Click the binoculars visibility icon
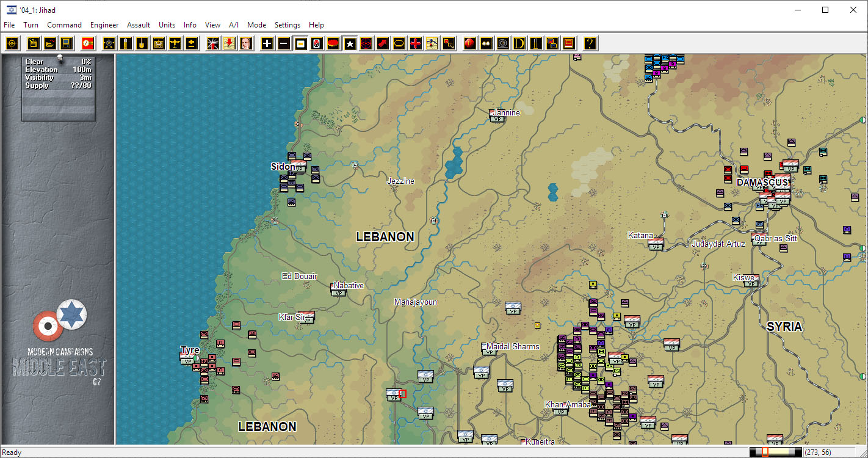Viewport: 868px width, 458px height. [486, 43]
